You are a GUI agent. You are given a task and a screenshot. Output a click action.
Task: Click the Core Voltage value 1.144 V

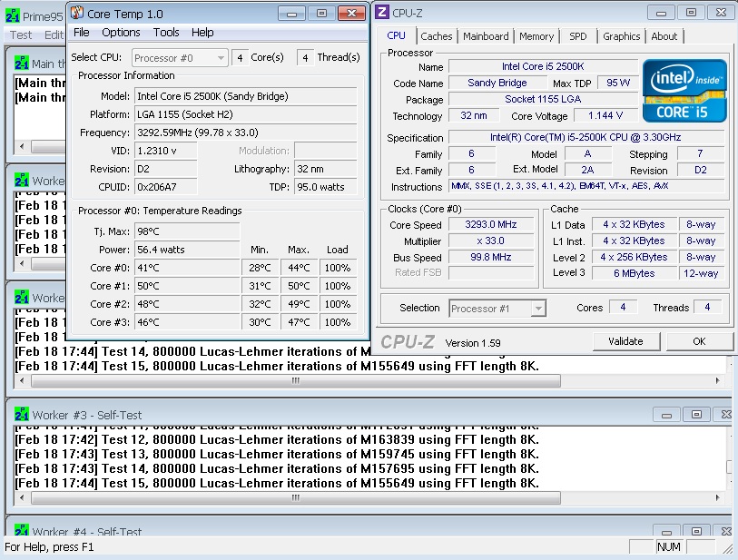pos(605,115)
